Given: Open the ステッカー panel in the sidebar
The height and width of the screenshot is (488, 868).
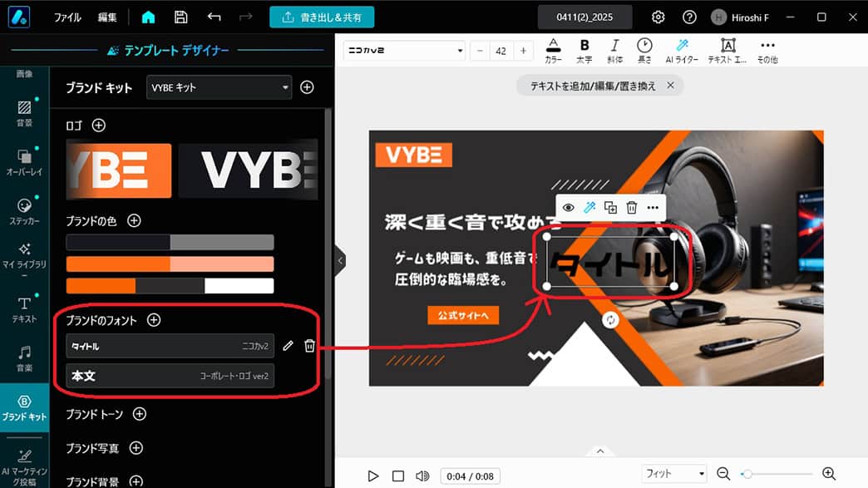Looking at the screenshot, I should pyautogui.click(x=24, y=209).
